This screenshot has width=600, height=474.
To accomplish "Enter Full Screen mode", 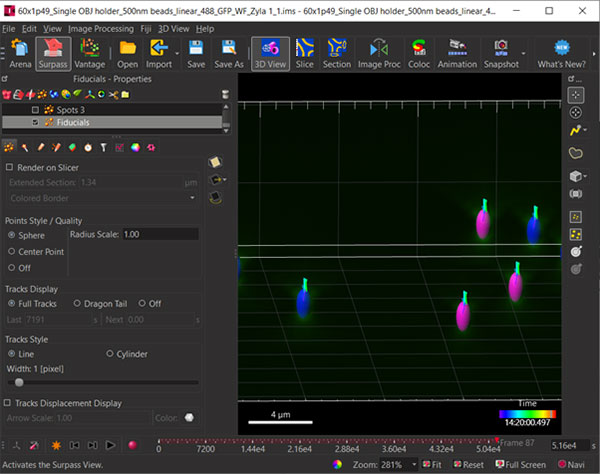I will tap(520, 464).
